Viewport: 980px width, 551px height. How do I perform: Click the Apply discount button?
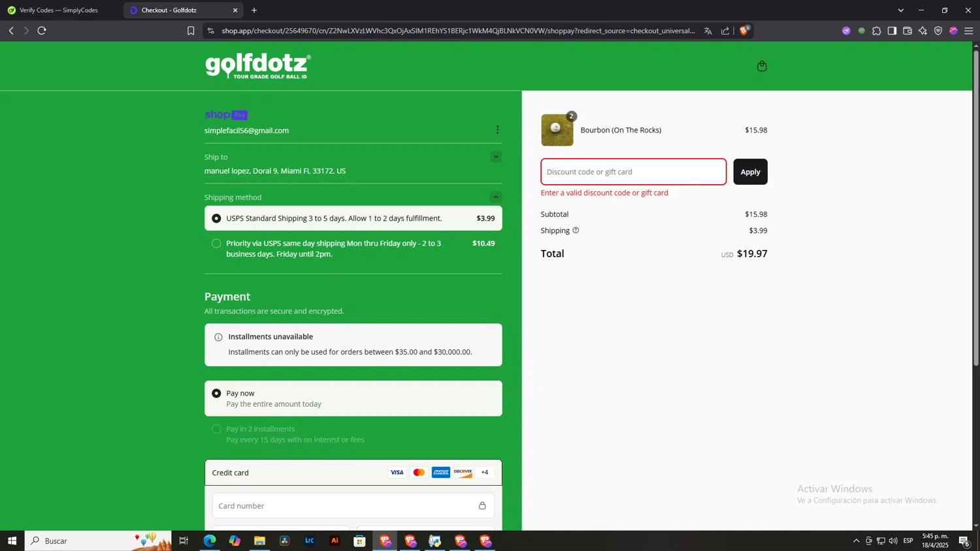click(750, 172)
